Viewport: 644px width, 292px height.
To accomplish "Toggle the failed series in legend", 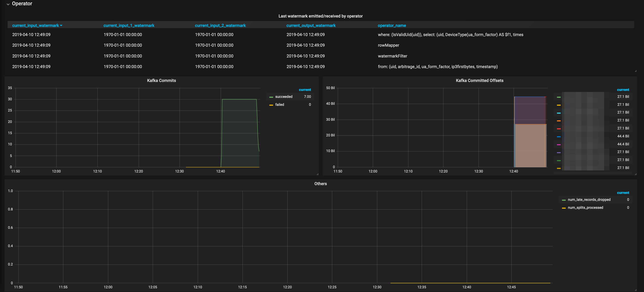I will (279, 105).
